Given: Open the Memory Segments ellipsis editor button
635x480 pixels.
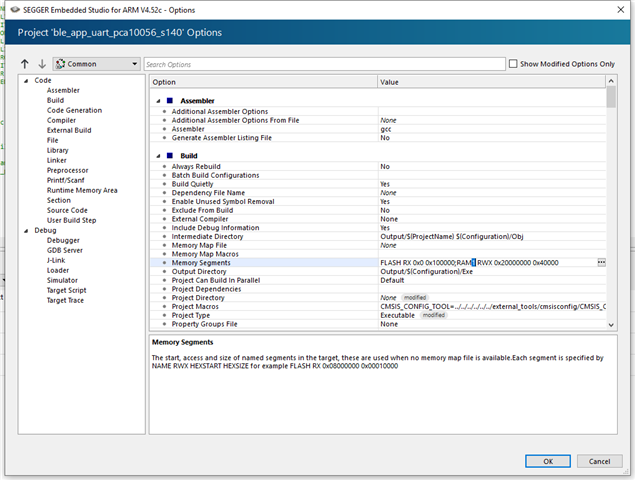Looking at the screenshot, I should [601, 262].
